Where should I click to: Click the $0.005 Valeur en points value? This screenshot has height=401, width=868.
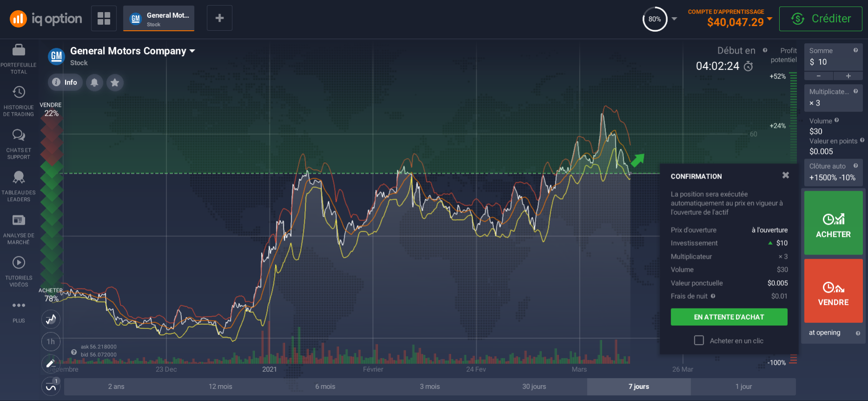point(821,152)
